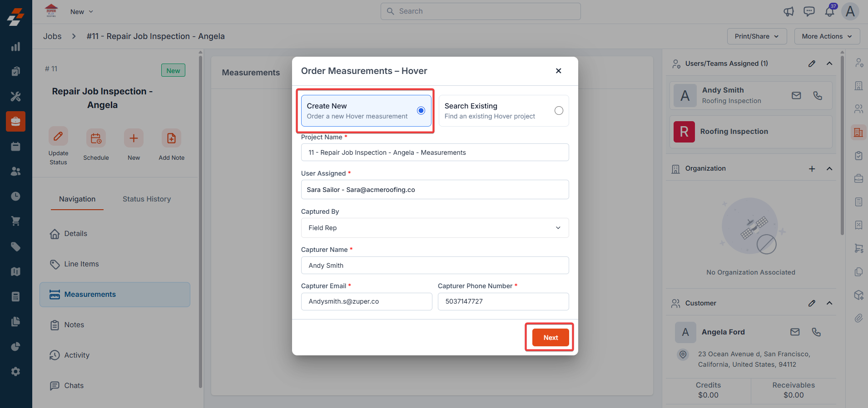Open the announcements megaphone icon

click(x=789, y=12)
